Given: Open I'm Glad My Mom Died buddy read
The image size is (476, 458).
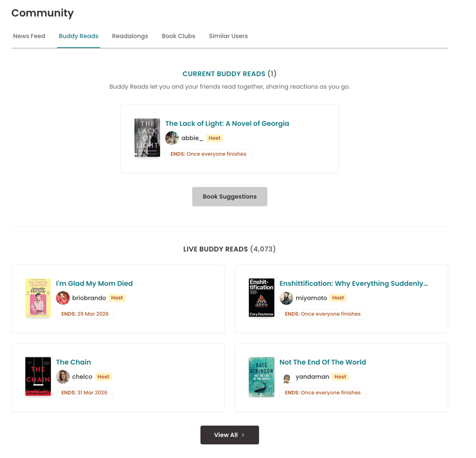Looking at the screenshot, I should click(94, 283).
